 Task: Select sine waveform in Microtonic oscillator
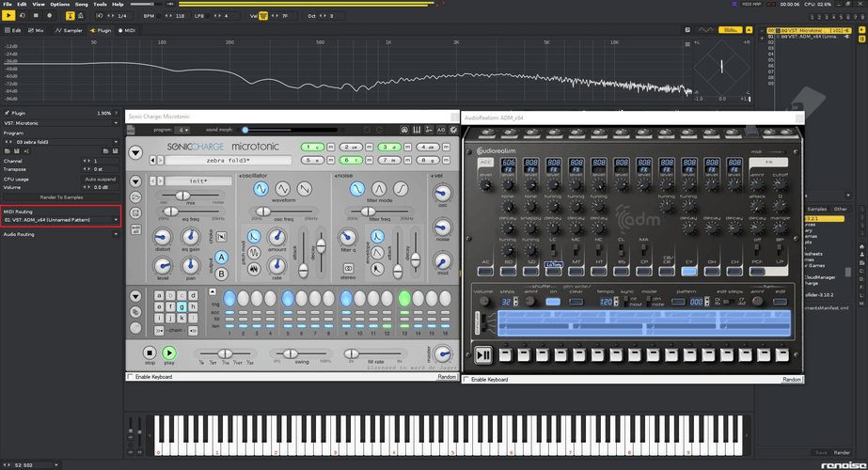click(260, 189)
